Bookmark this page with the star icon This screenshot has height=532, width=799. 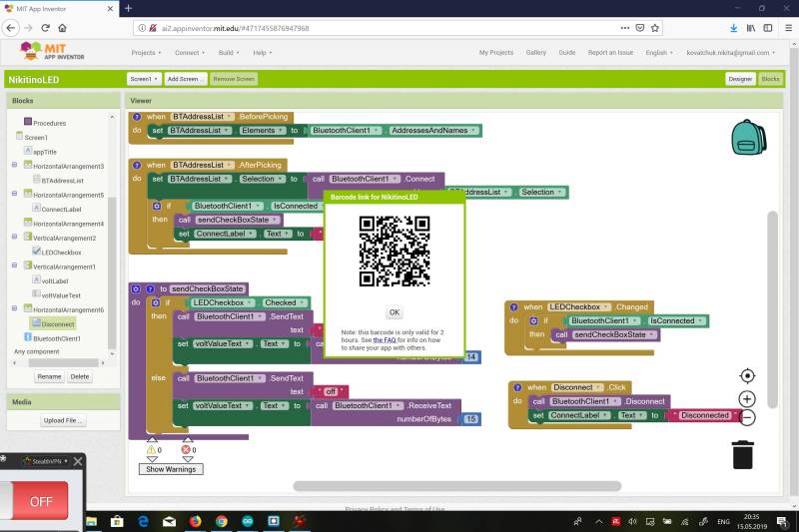click(655, 28)
